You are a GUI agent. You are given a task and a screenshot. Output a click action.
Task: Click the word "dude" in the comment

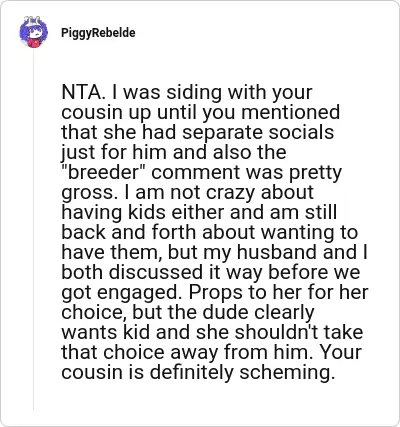(x=227, y=312)
